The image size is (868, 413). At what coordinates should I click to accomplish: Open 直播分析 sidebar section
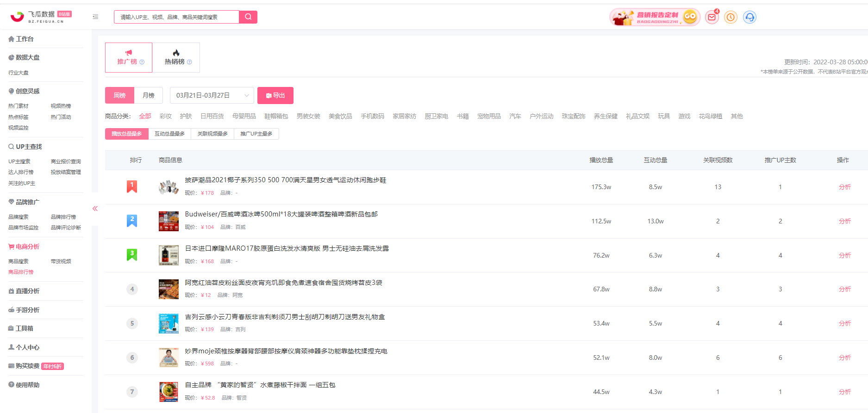coord(24,291)
